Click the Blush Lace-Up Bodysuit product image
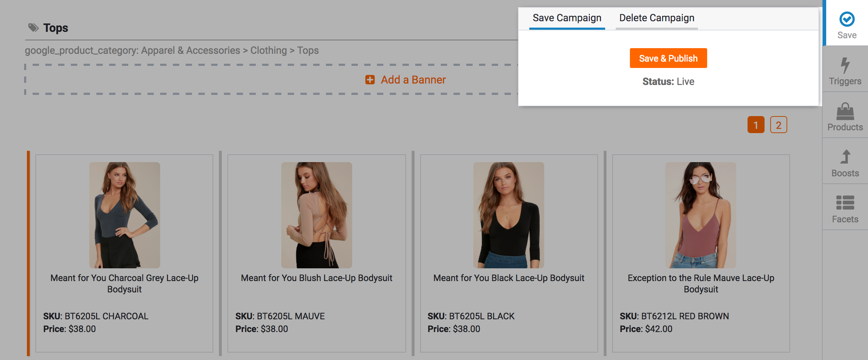Screen dimensions: 868x360 click(316, 215)
